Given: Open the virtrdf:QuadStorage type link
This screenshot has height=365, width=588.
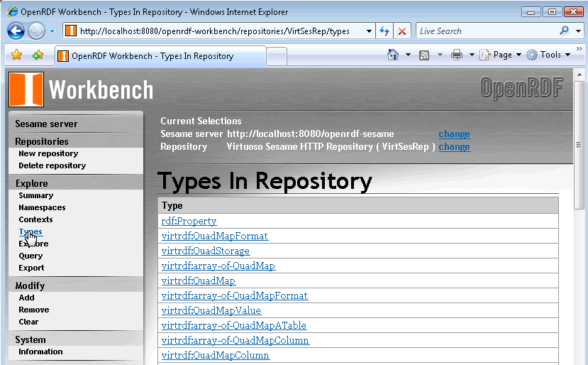Looking at the screenshot, I should (205, 251).
